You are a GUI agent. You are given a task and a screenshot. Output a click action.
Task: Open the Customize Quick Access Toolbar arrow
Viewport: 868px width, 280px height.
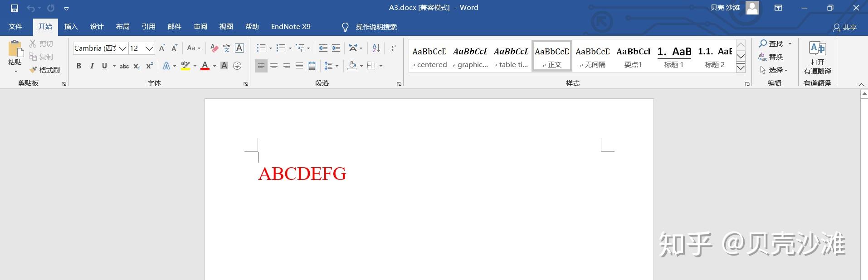tap(67, 9)
